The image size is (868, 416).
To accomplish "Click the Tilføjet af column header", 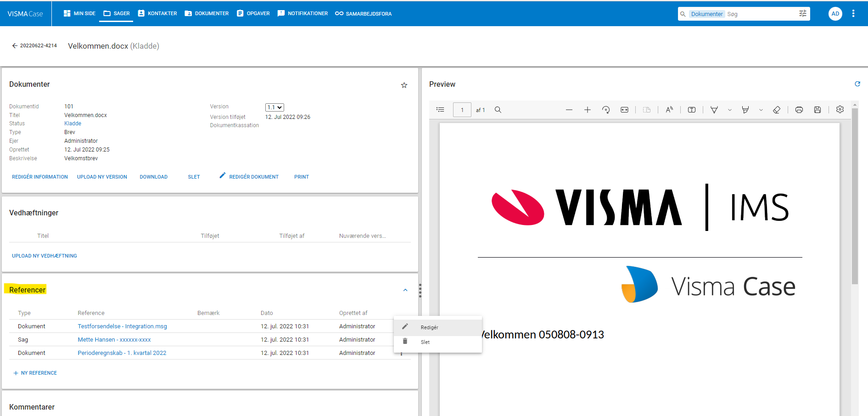I will [292, 236].
